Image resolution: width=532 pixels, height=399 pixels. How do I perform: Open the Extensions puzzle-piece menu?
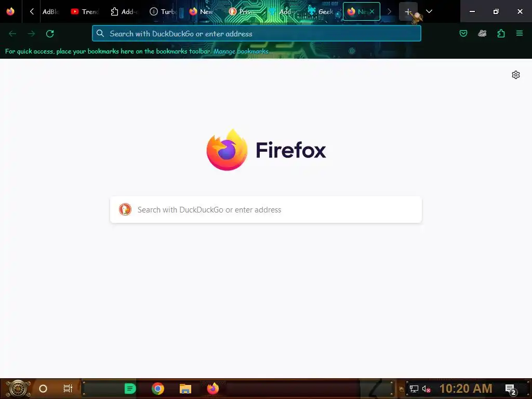pos(501,33)
